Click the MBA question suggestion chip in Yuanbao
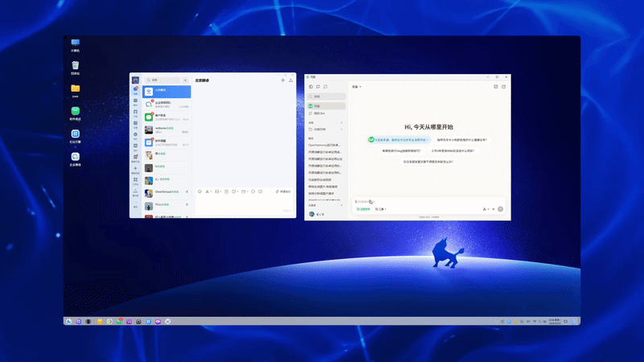The image size is (644, 362). [452, 150]
